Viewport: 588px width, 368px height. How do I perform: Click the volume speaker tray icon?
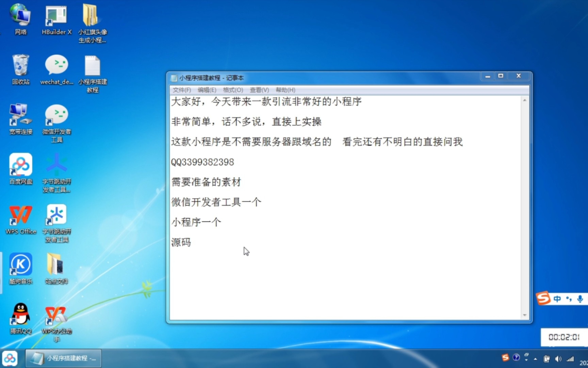558,359
